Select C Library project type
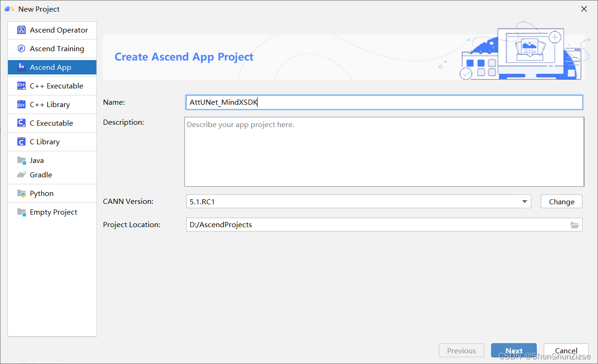Screen dimensions: 598x364 pos(52,142)
